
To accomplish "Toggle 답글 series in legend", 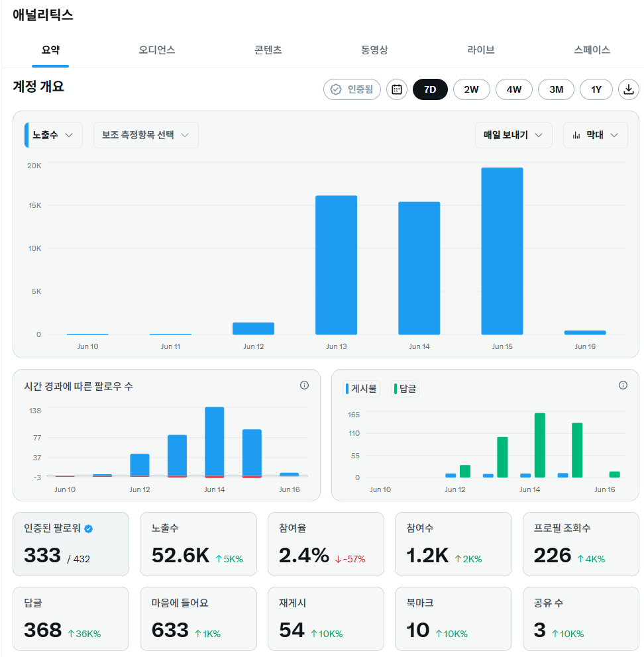I will [405, 388].
